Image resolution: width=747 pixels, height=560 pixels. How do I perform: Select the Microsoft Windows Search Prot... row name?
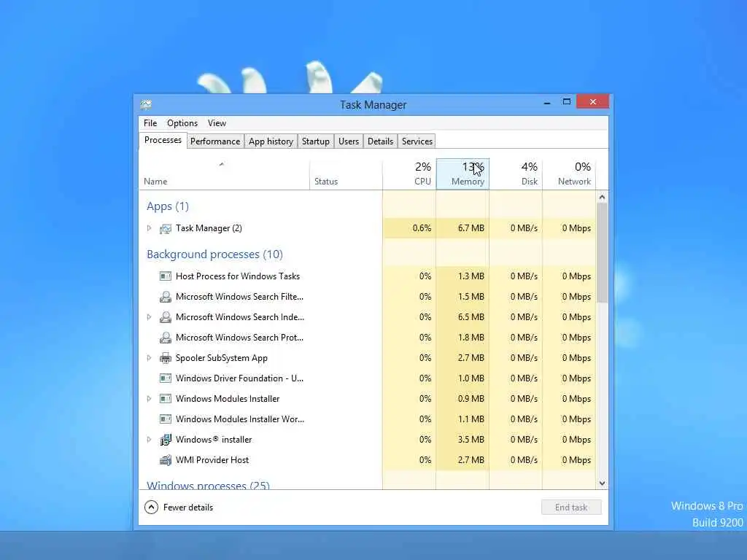tap(239, 338)
